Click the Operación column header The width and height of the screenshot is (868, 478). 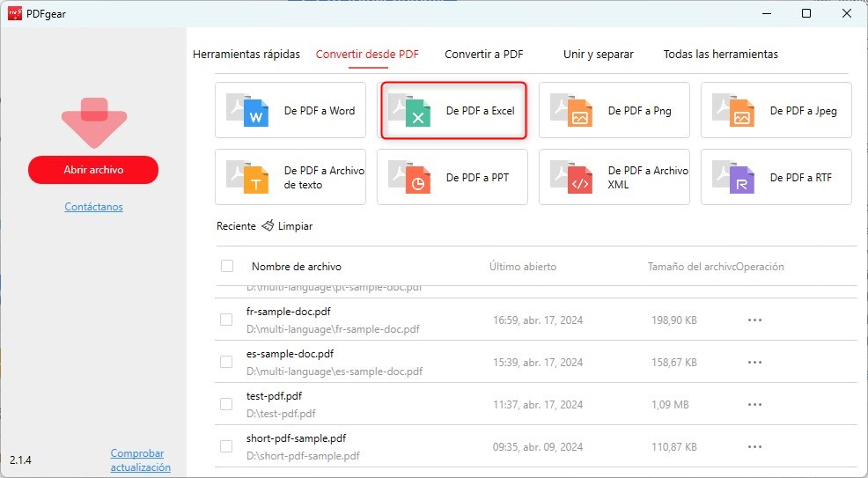pos(760,267)
